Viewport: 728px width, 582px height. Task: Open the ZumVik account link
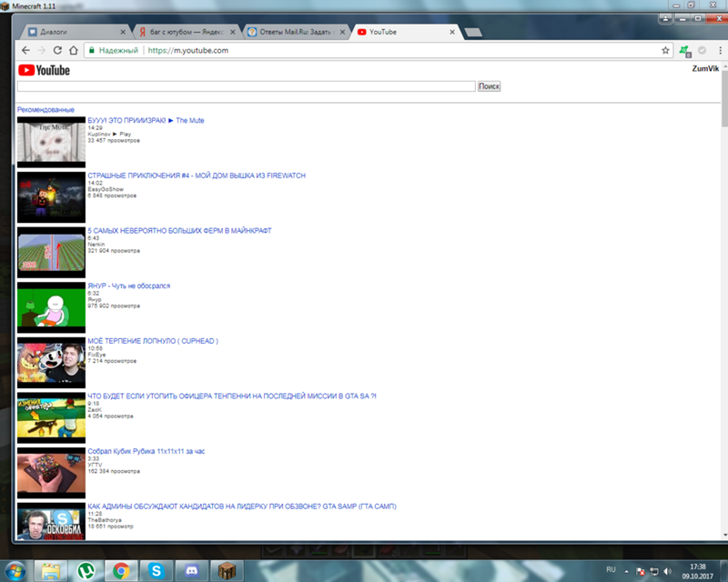click(705, 69)
